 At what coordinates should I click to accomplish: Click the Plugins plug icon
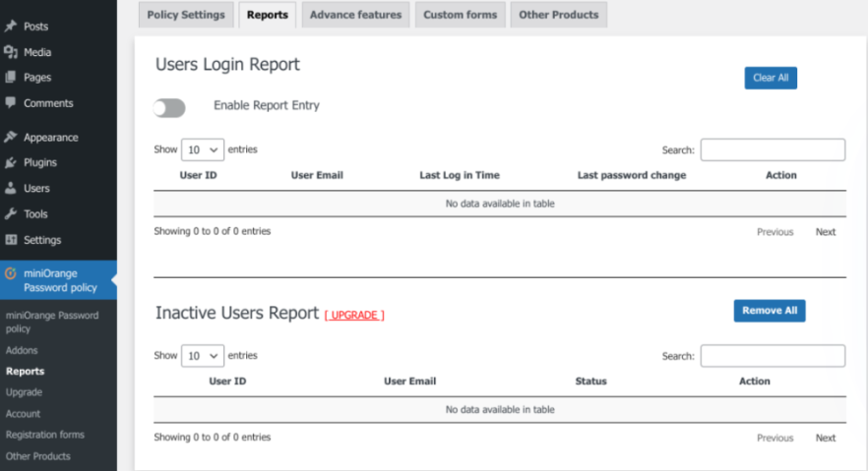pyautogui.click(x=11, y=163)
